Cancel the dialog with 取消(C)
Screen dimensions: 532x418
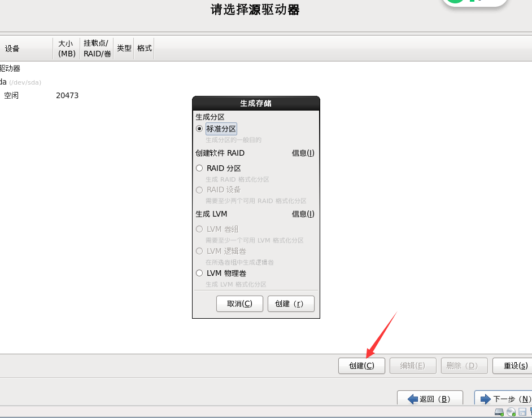[x=239, y=303]
